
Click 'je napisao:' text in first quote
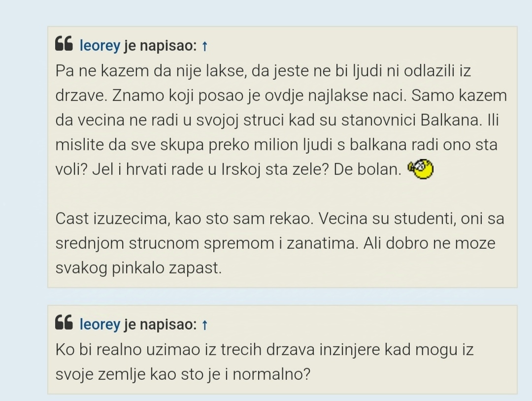click(160, 45)
